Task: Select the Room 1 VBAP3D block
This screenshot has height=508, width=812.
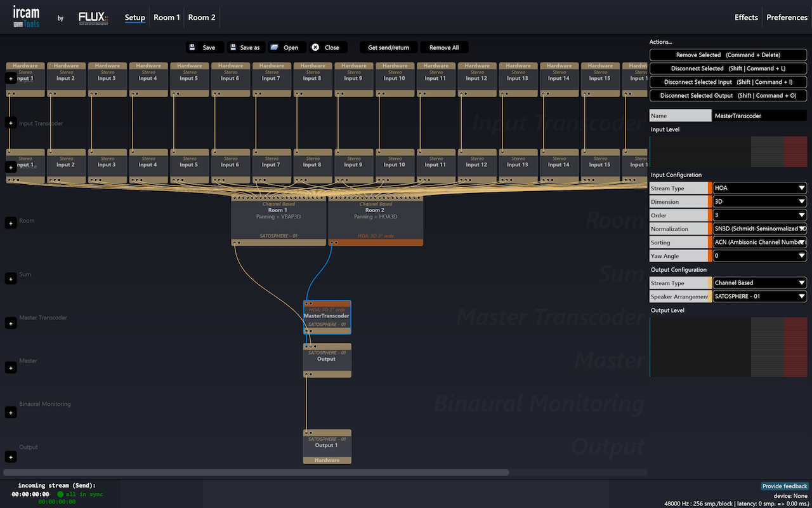Action: 278,220
